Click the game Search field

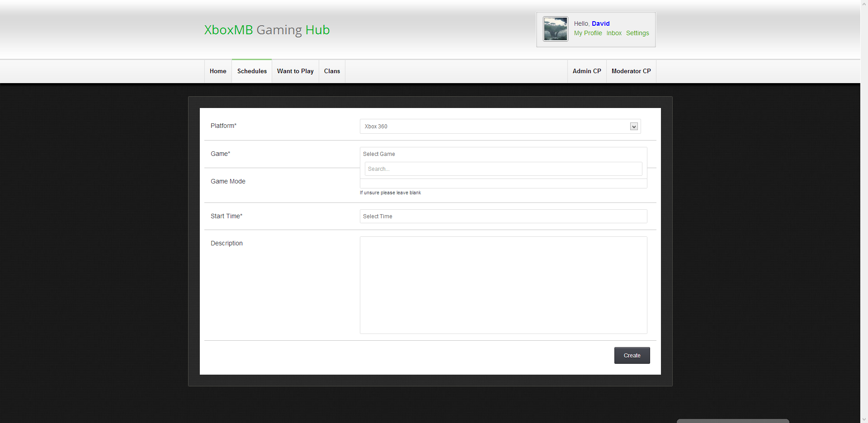click(x=503, y=169)
